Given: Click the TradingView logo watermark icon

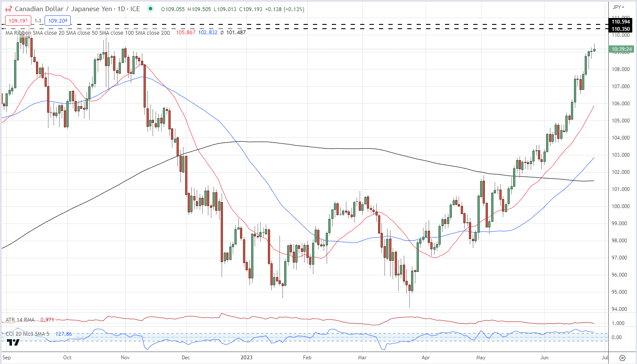Looking at the screenshot, I should [x=13, y=342].
